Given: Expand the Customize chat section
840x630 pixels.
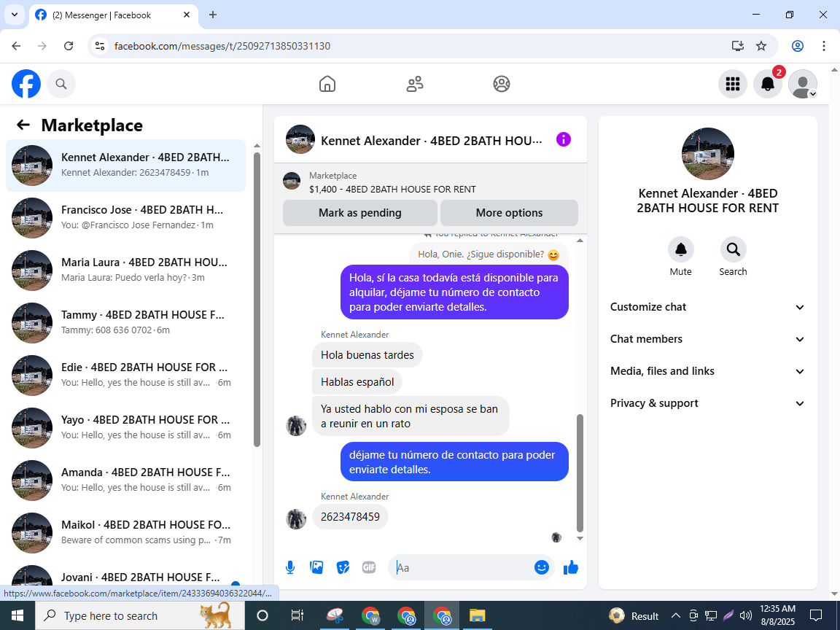Looking at the screenshot, I should (x=707, y=307).
